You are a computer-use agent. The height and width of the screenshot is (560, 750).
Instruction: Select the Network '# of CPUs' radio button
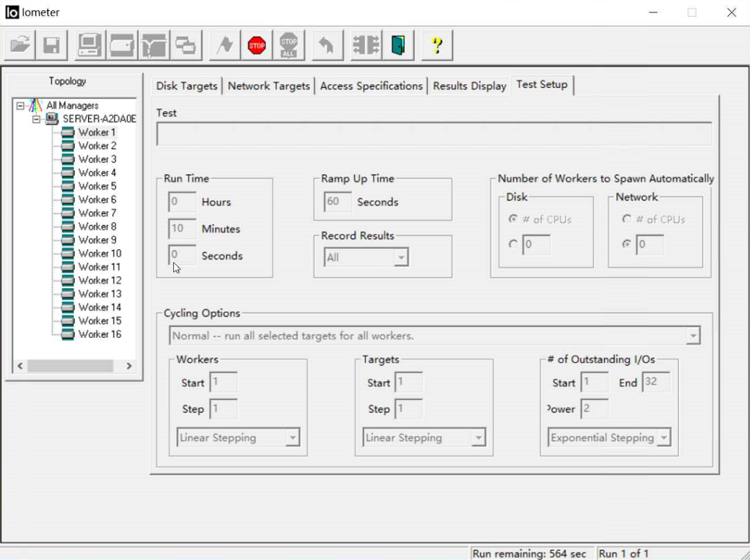coord(627,219)
